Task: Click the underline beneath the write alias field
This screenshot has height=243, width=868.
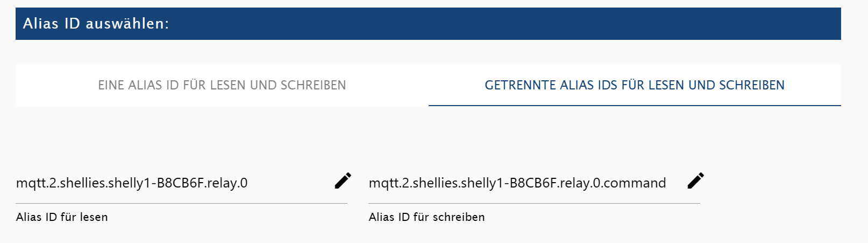Action: tap(534, 203)
